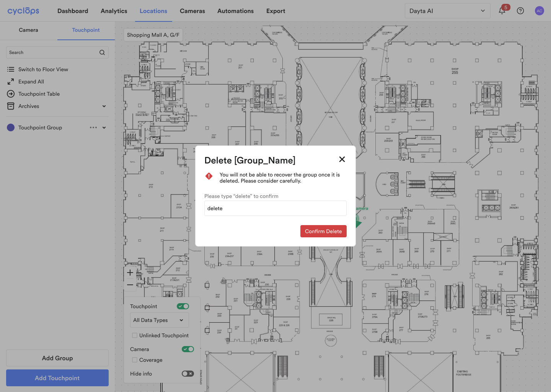The image size is (551, 392).
Task: Zoom in on the map with plus
Action: click(x=130, y=273)
